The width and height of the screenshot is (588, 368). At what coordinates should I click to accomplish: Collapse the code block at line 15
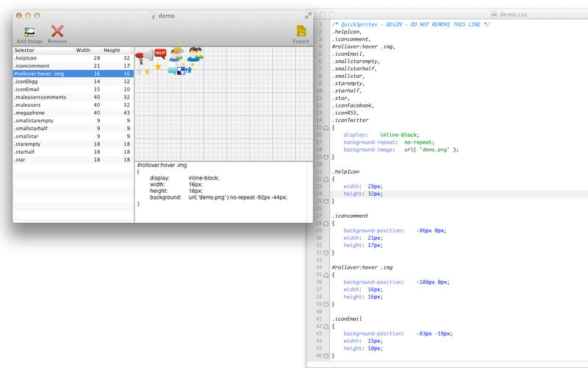point(326,127)
